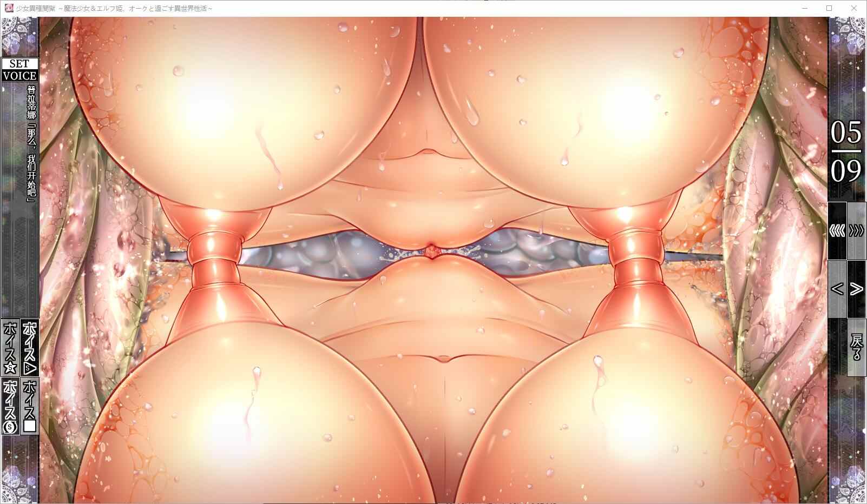The image size is (867, 504).
Task: Click the black VOICE label
Action: pos(19,76)
